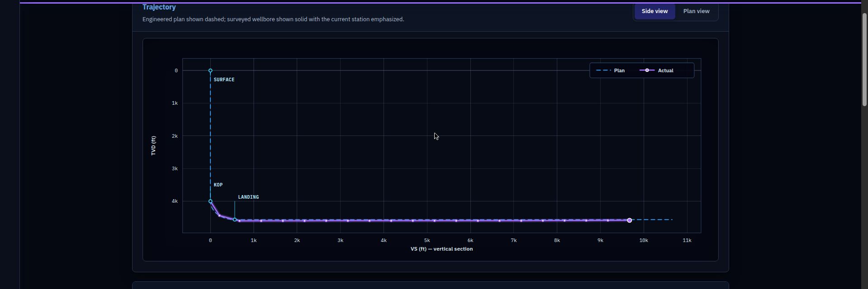Click the SURFACE point marker on chart

click(x=210, y=70)
